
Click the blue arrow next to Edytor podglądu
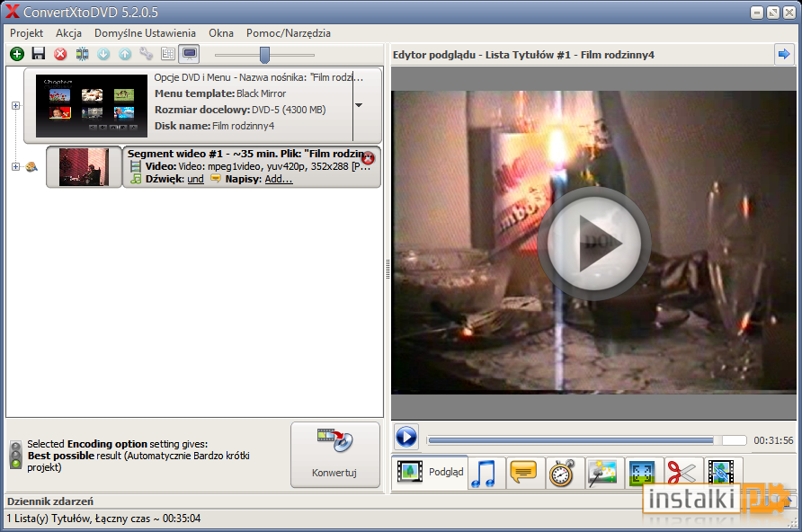[784, 54]
